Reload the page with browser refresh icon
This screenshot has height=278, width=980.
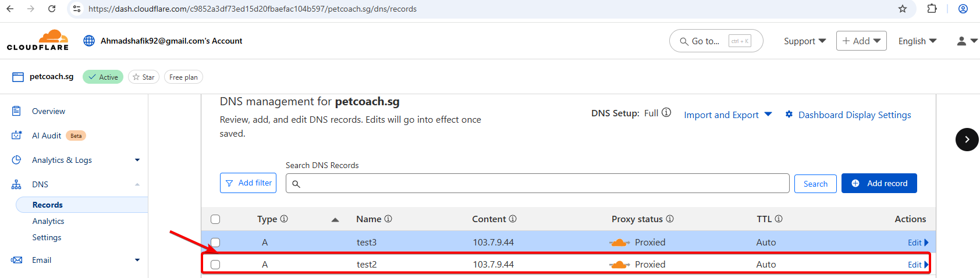point(52,9)
